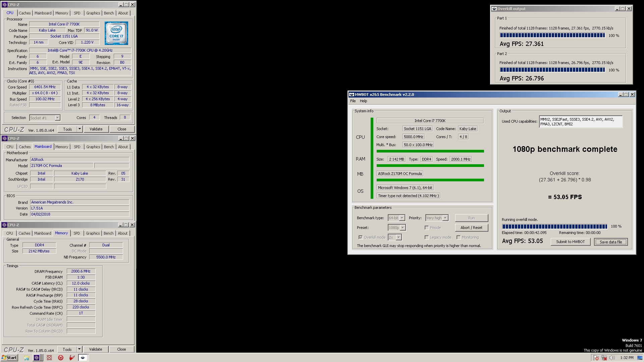Open the volume speaker tray icon
Image resolution: width=644 pixels, height=362 pixels.
pyautogui.click(x=612, y=358)
